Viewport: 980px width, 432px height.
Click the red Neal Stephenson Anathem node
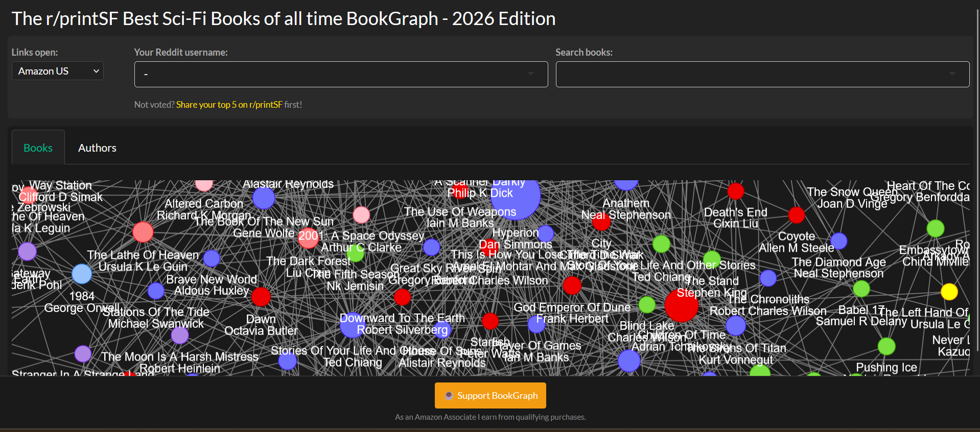[x=601, y=222]
